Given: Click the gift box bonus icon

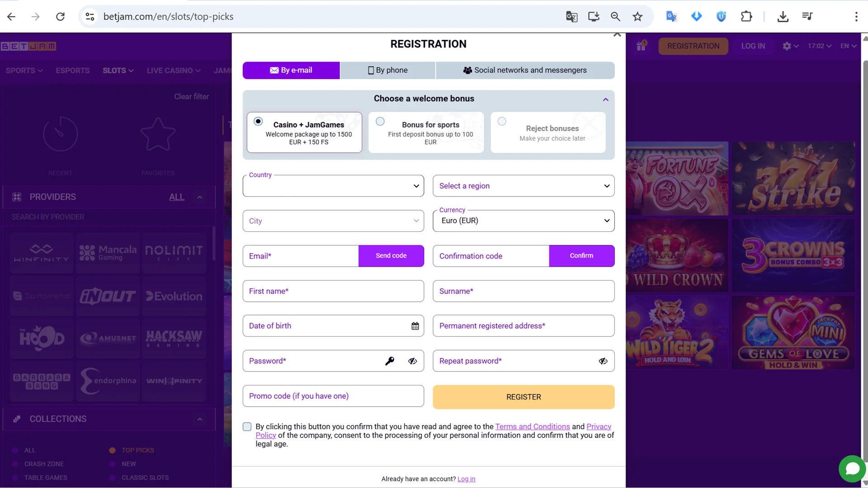Looking at the screenshot, I should [641, 46].
